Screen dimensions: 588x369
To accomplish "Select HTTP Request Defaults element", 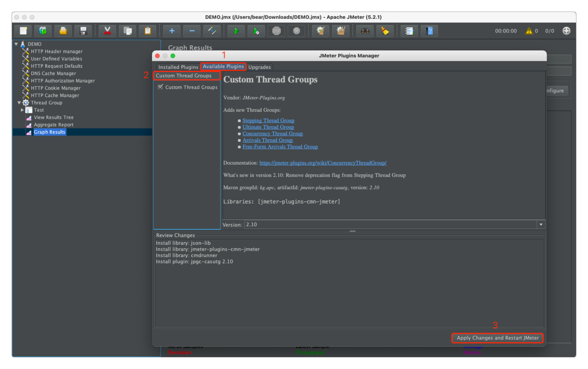I will pos(57,66).
